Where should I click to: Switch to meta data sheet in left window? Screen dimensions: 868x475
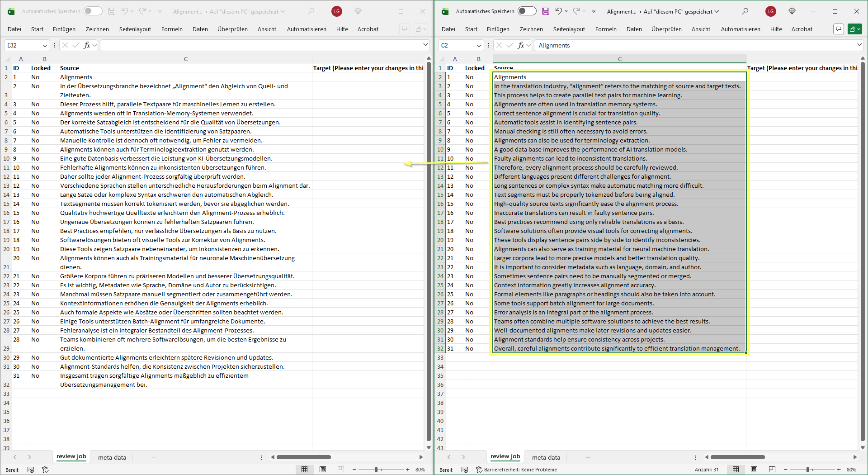point(112,457)
